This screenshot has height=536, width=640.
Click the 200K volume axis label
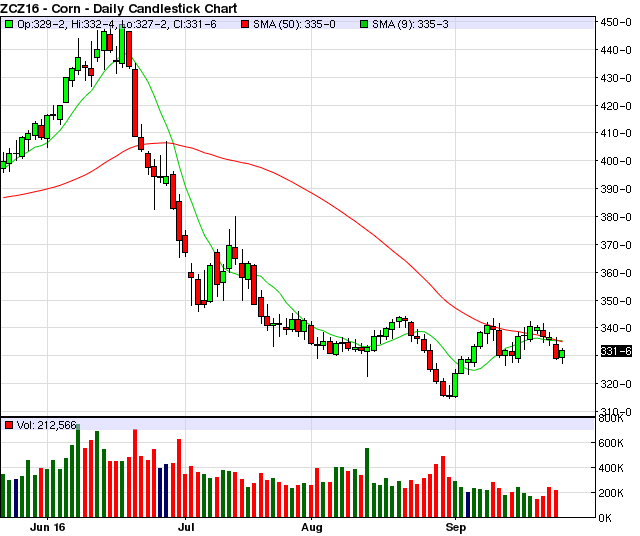coord(611,493)
